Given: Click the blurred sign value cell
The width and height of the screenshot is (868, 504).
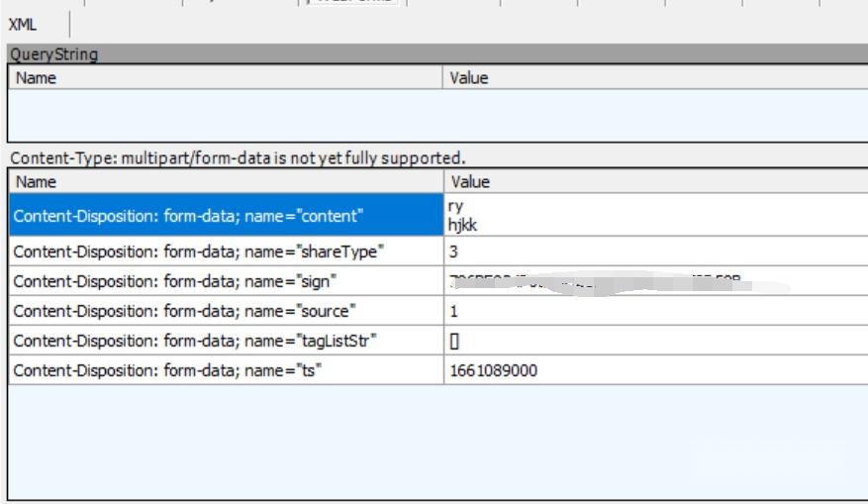Looking at the screenshot, I should pyautogui.click(x=614, y=283).
